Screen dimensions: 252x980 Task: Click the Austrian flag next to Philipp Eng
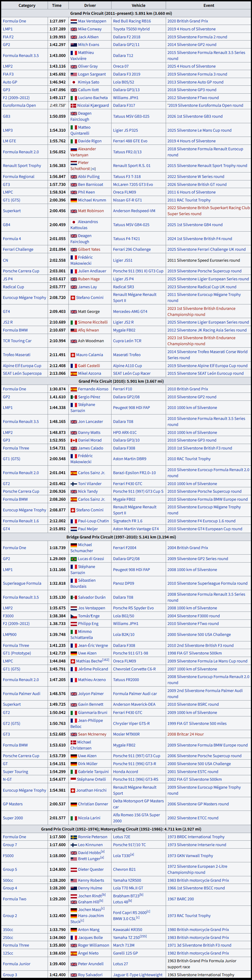[x=73, y=624]
